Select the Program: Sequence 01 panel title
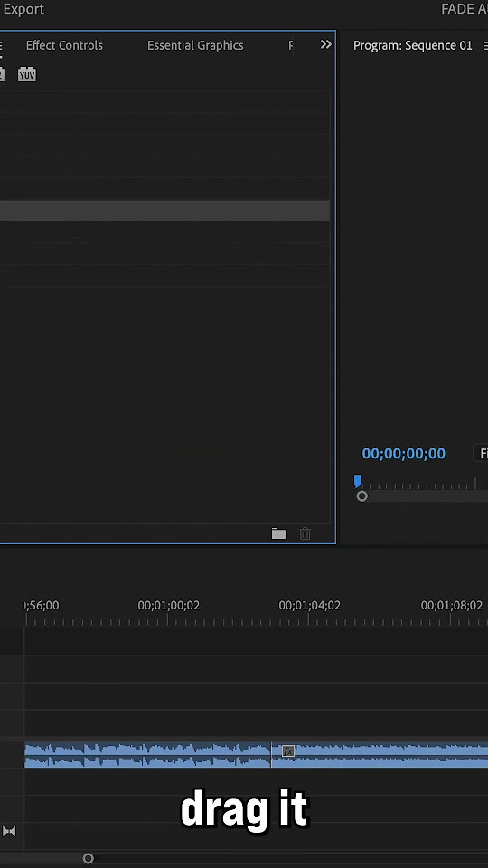Image resolution: width=488 pixels, height=868 pixels. 413,45
